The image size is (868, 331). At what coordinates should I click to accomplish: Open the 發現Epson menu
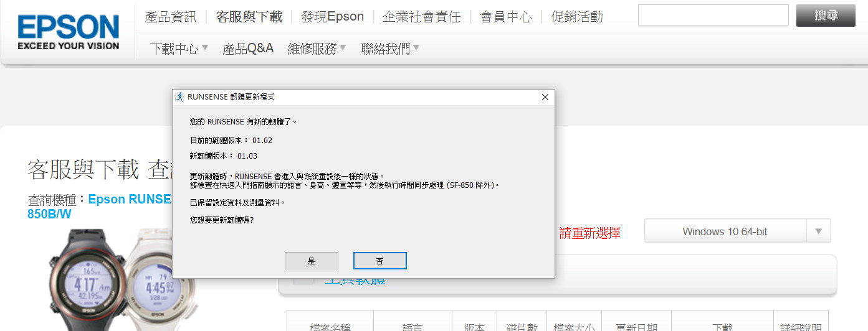pos(332,17)
